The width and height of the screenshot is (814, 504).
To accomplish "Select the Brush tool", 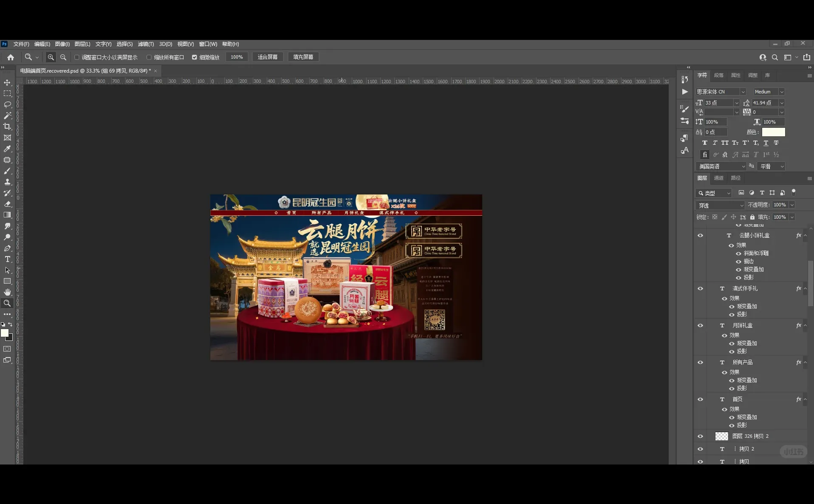I will 7,171.
